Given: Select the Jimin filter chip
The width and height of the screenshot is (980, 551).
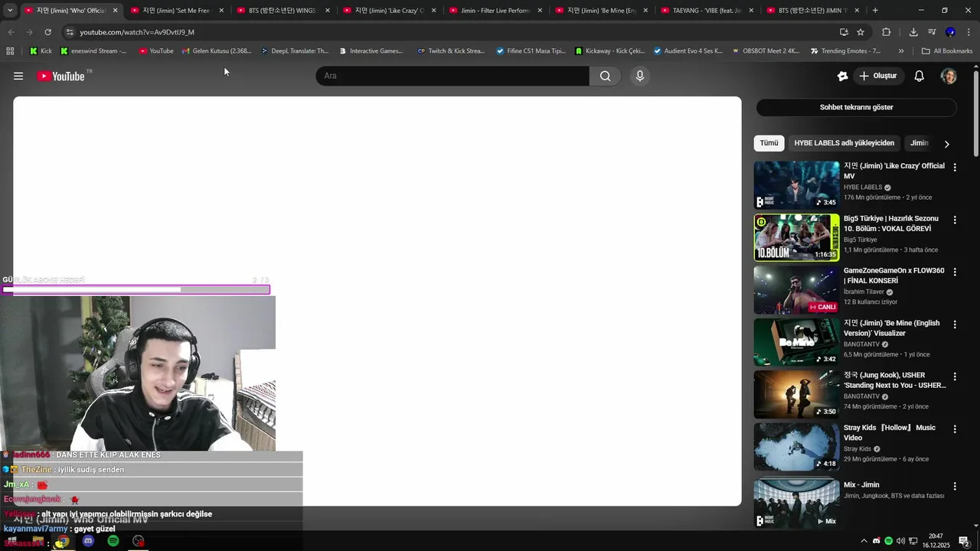Looking at the screenshot, I should pos(919,143).
